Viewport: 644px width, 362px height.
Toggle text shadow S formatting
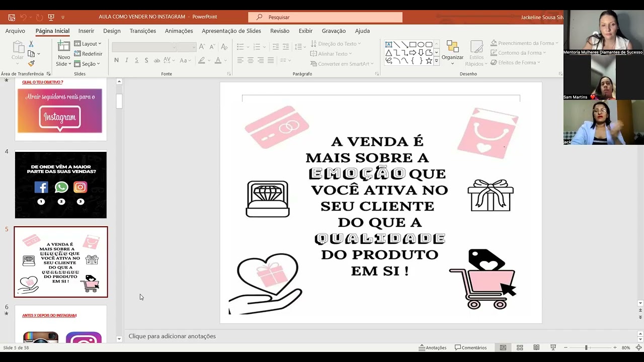[146, 60]
